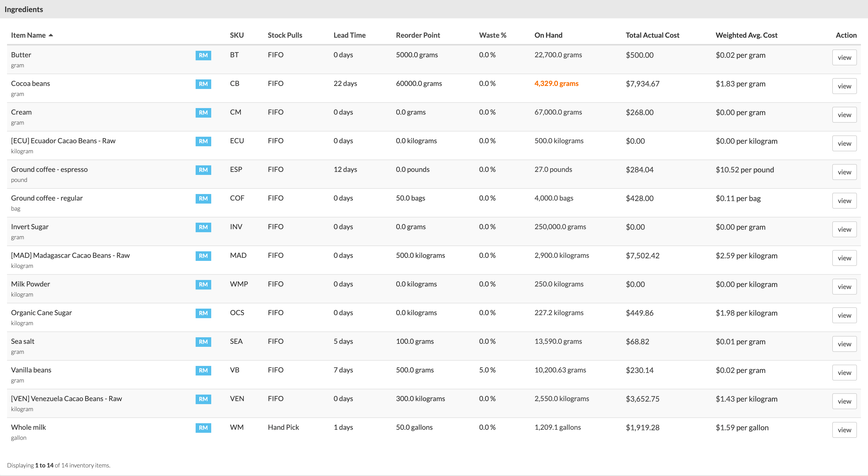868x476 pixels.
Task: Sort items by Total Actual Cost
Action: [652, 35]
